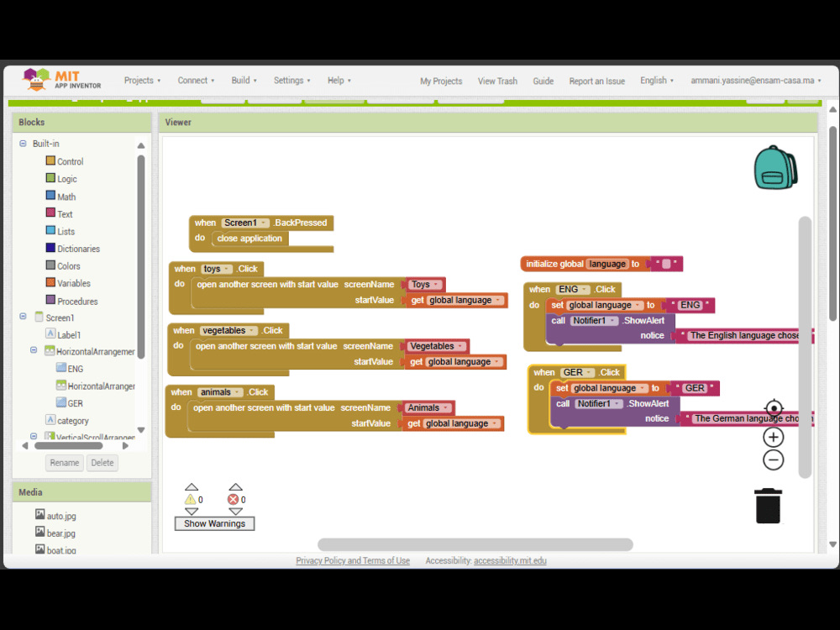This screenshot has height=630, width=840.
Task: Collapse the Built-in tree node
Action: click(23, 144)
